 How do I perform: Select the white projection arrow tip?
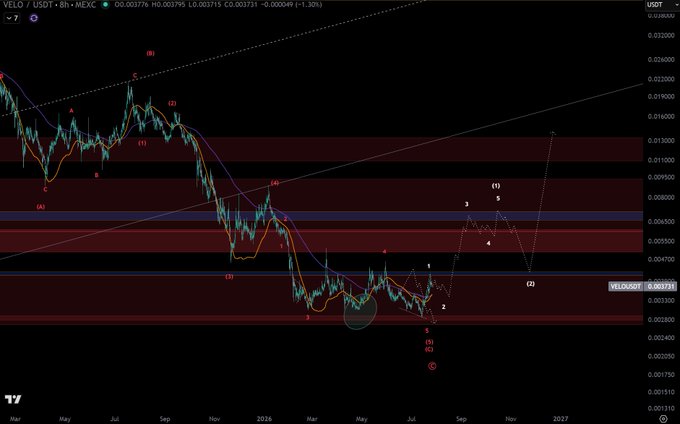click(x=553, y=132)
